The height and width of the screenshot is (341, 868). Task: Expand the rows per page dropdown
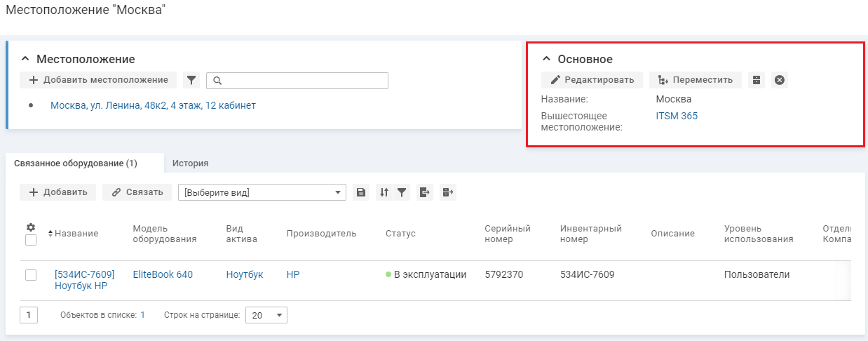(266, 316)
